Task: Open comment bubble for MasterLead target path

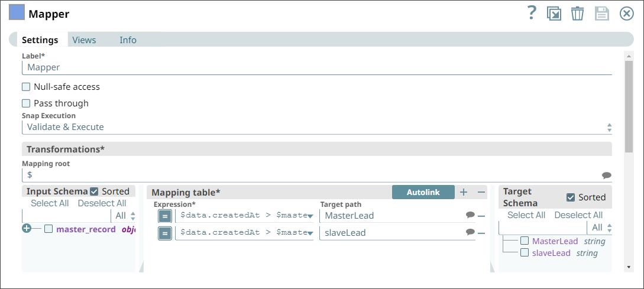Action: (470, 215)
